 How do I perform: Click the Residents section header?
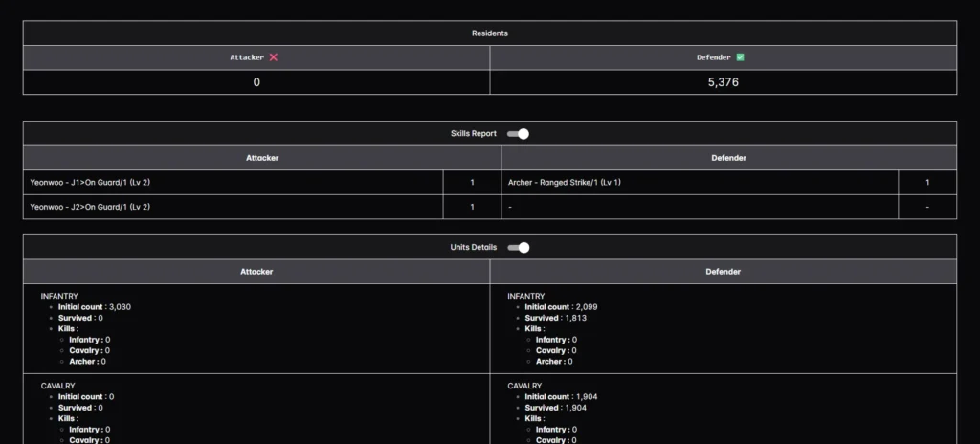click(489, 33)
